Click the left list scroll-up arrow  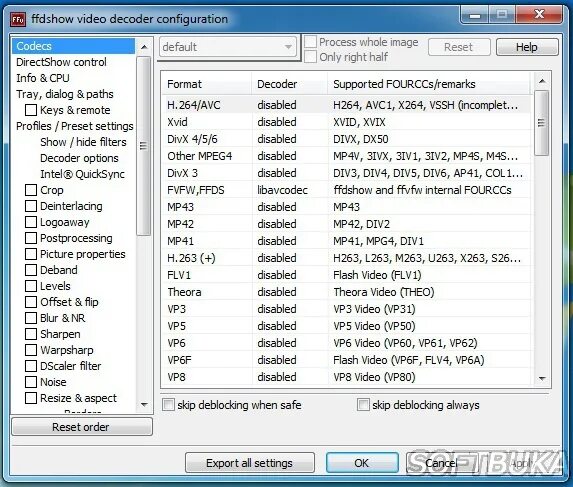coord(144,47)
